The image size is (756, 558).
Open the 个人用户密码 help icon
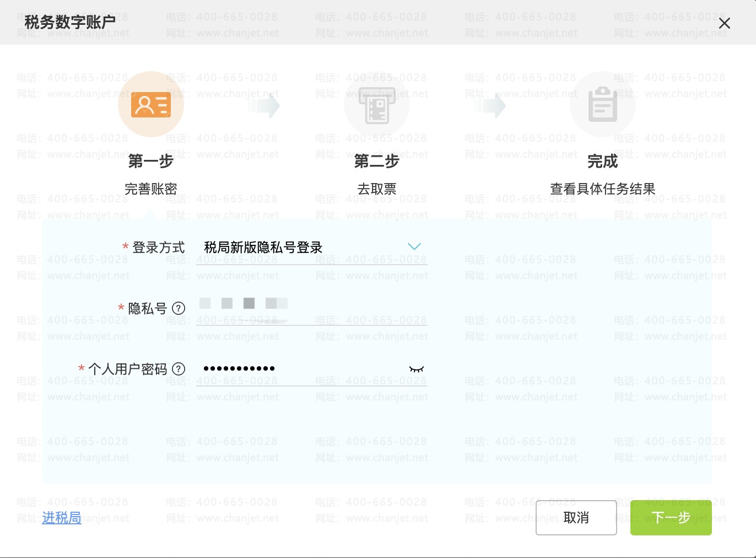pyautogui.click(x=179, y=369)
